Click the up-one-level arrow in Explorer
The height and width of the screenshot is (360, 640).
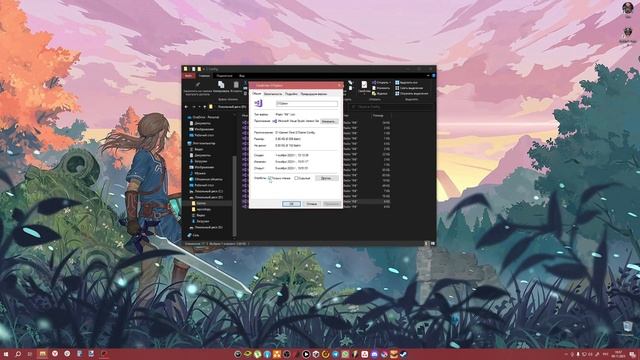[x=204, y=107]
